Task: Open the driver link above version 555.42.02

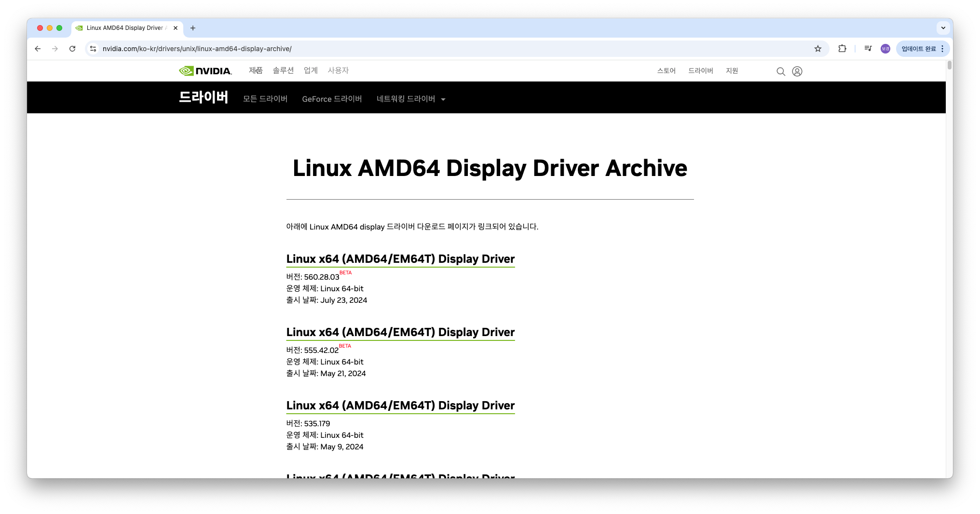Action: click(x=400, y=332)
